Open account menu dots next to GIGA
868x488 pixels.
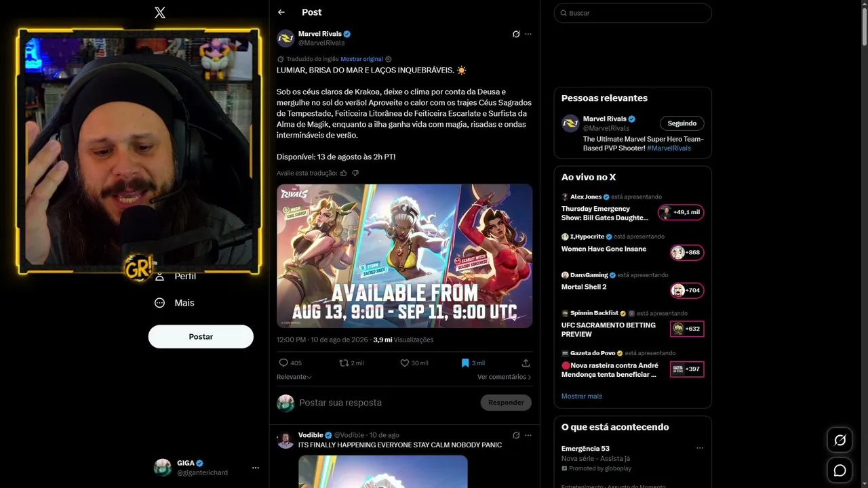click(x=256, y=468)
